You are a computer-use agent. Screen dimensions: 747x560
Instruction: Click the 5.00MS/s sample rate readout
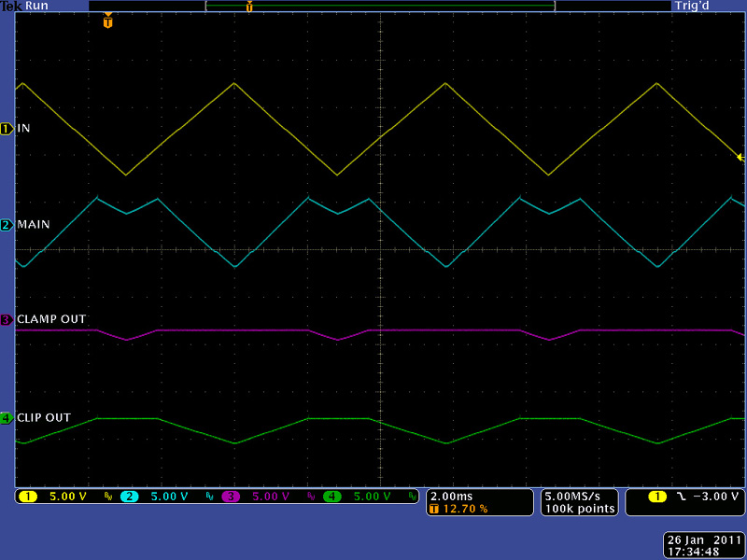pyautogui.click(x=572, y=497)
